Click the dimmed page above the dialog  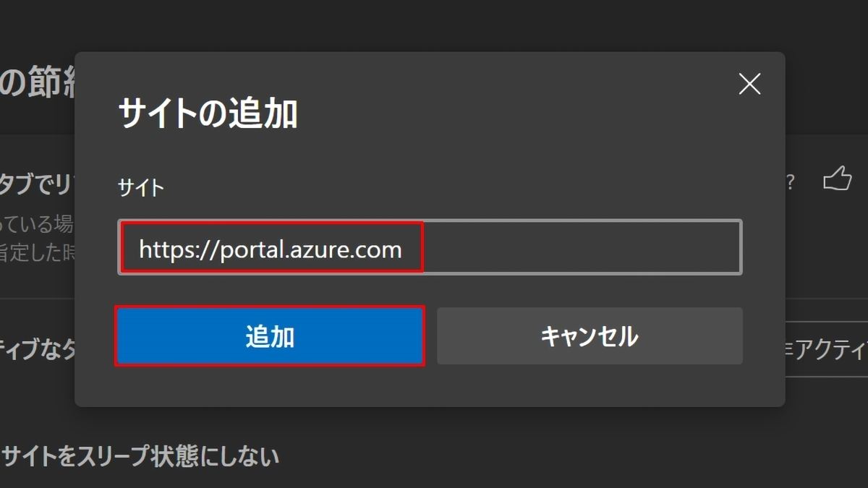click(x=434, y=25)
